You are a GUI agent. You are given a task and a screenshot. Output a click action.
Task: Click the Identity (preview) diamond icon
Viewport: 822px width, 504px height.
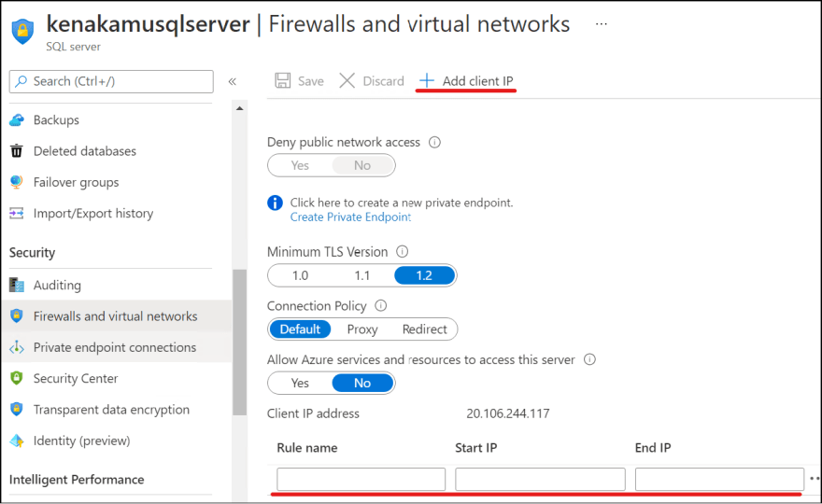pyautogui.click(x=17, y=441)
